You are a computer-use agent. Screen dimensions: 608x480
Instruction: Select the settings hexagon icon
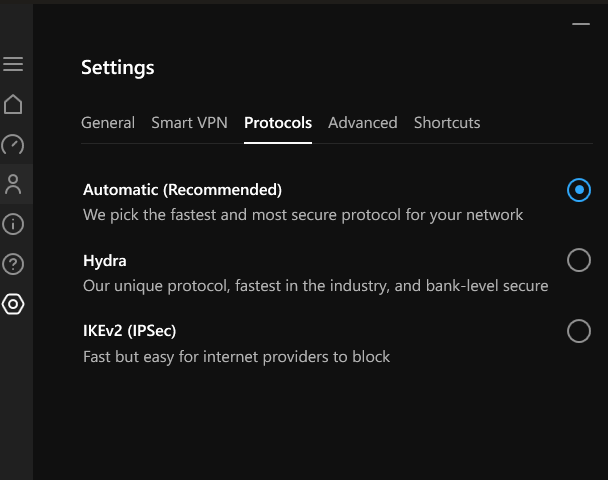(13, 304)
